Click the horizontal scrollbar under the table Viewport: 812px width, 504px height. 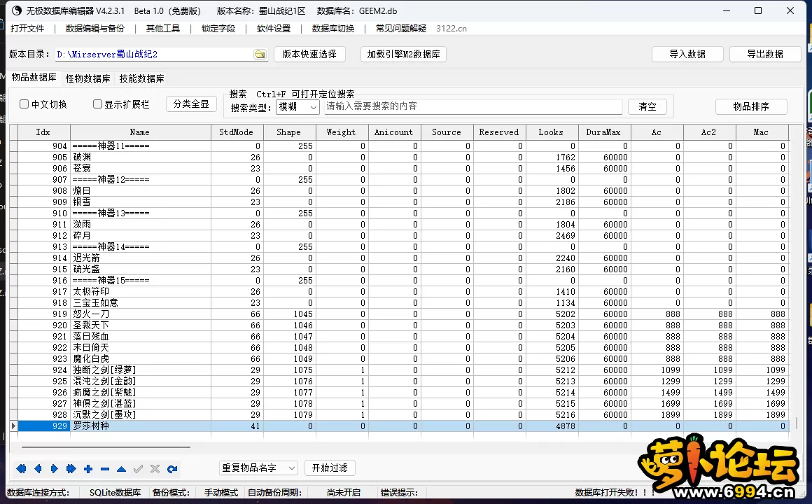[x=106, y=447]
